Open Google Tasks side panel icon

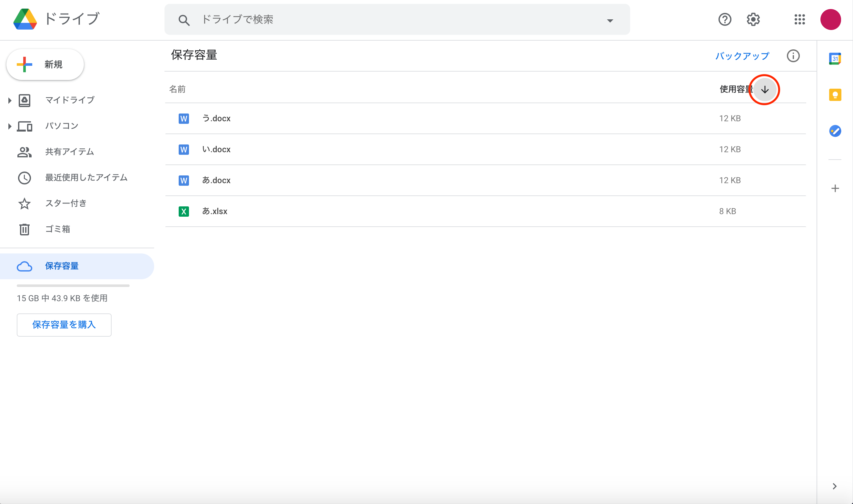coord(835,131)
